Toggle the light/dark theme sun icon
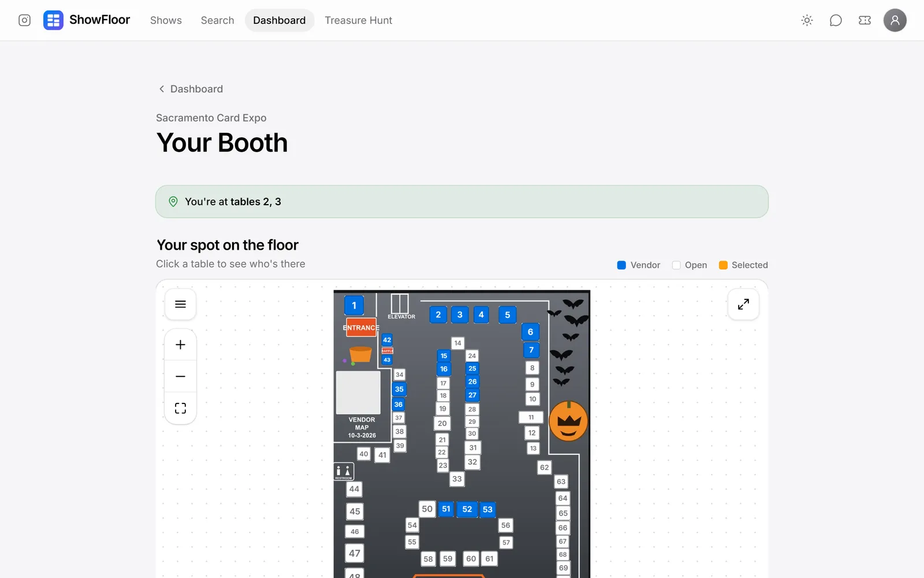 [x=807, y=20]
